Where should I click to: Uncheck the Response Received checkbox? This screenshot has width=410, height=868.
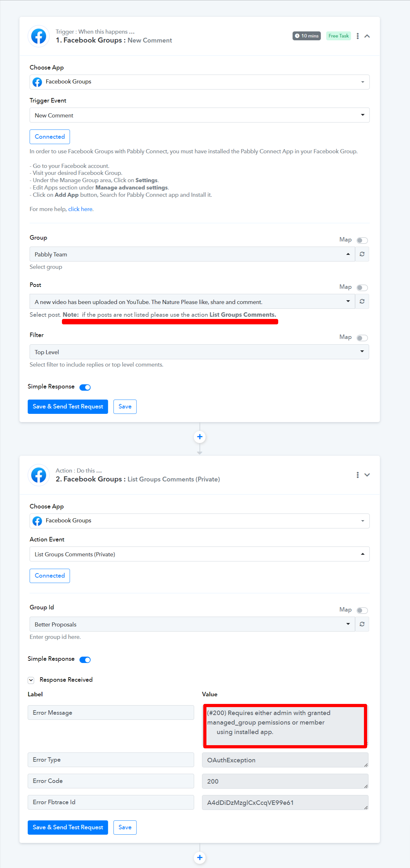click(x=31, y=680)
